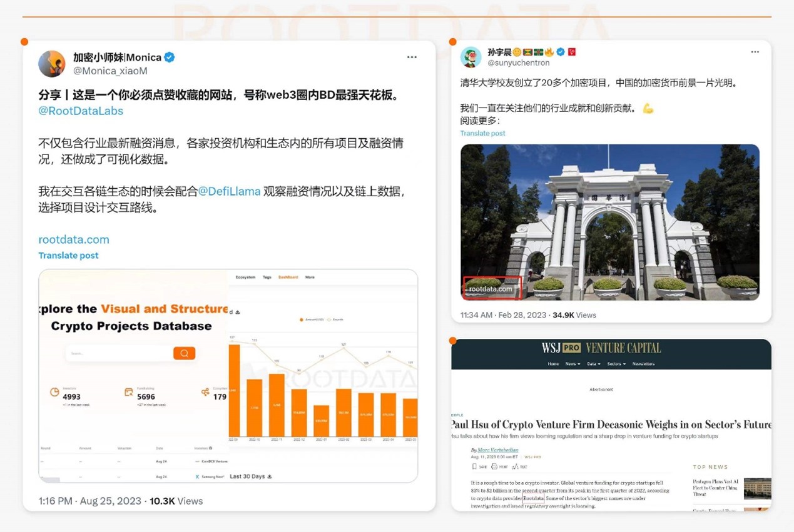Click the VENTURE CAPITAL masthead title
This screenshot has width=794, height=532.
tap(623, 348)
